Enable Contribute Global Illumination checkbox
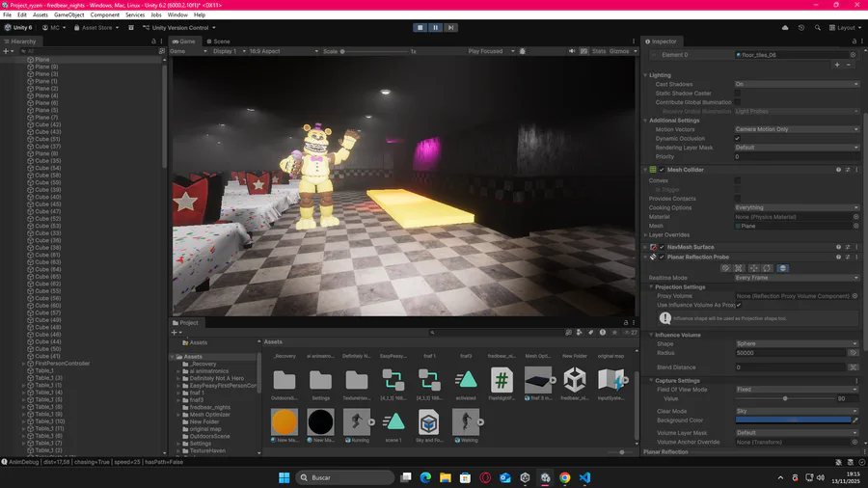The height and width of the screenshot is (488, 868). 738,102
